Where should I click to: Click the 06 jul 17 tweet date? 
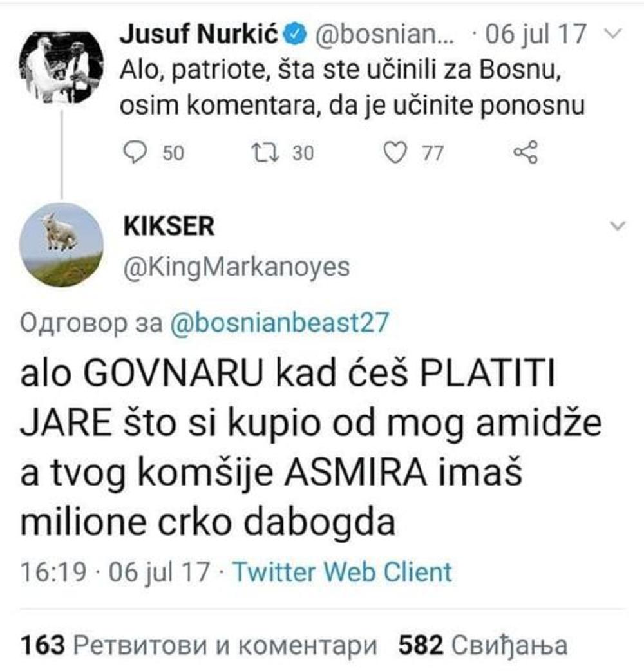click(x=535, y=33)
